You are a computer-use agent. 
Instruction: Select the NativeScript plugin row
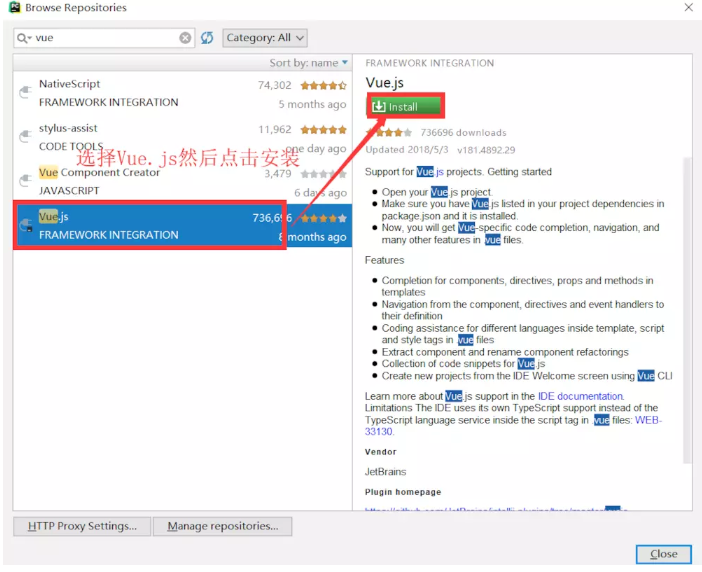point(182,94)
